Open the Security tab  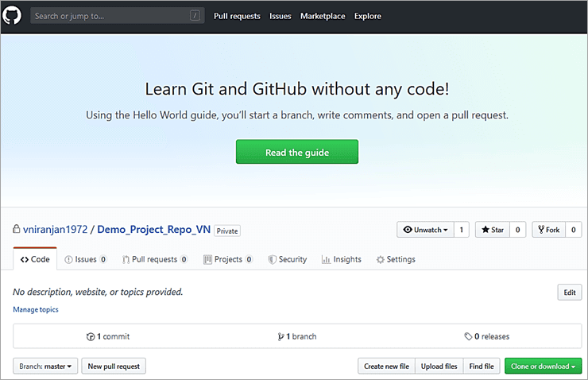click(x=288, y=259)
